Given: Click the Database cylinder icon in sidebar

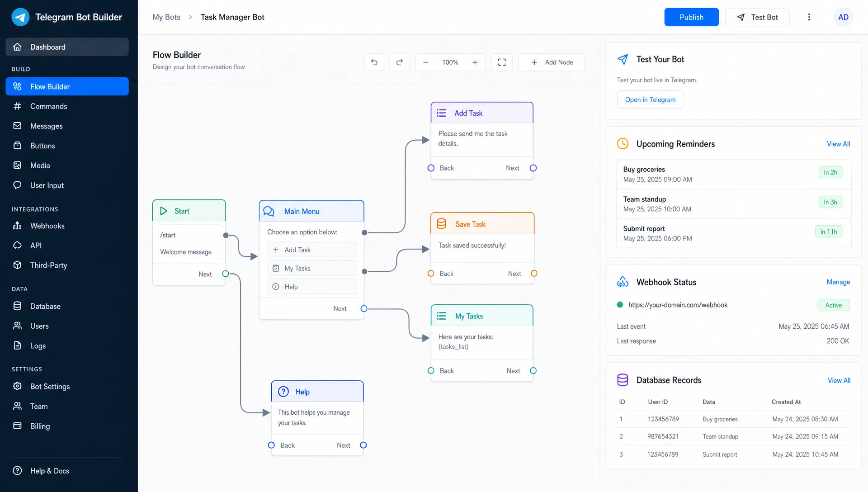Looking at the screenshot, I should (x=17, y=306).
